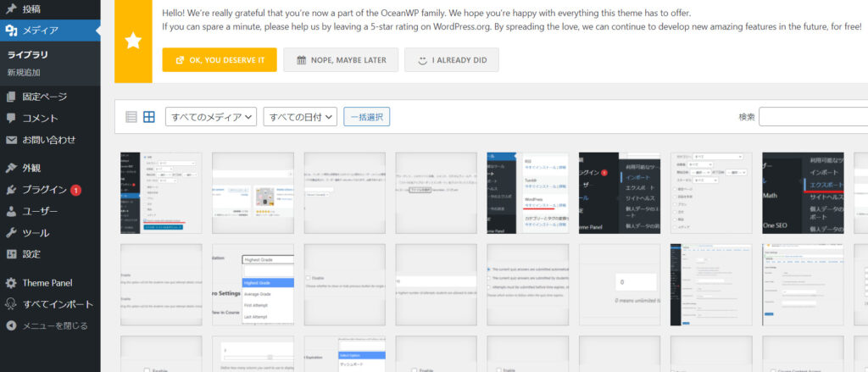868x372 pixels.
Task: Open thumbnail showing Highest Grade dropdown
Action: click(x=253, y=285)
